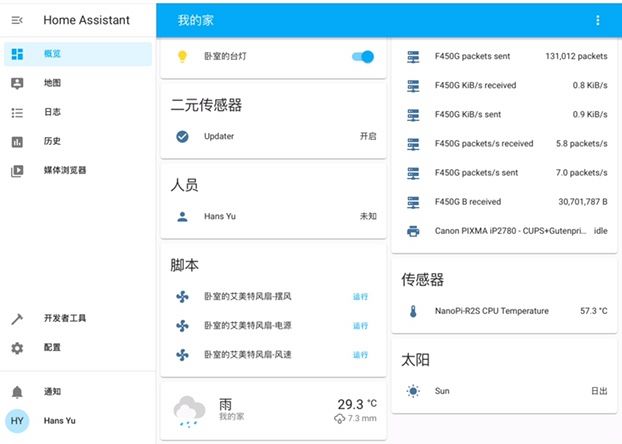The image size is (622, 444).
Task: Open the 地图 map icon
Action: pos(17,83)
